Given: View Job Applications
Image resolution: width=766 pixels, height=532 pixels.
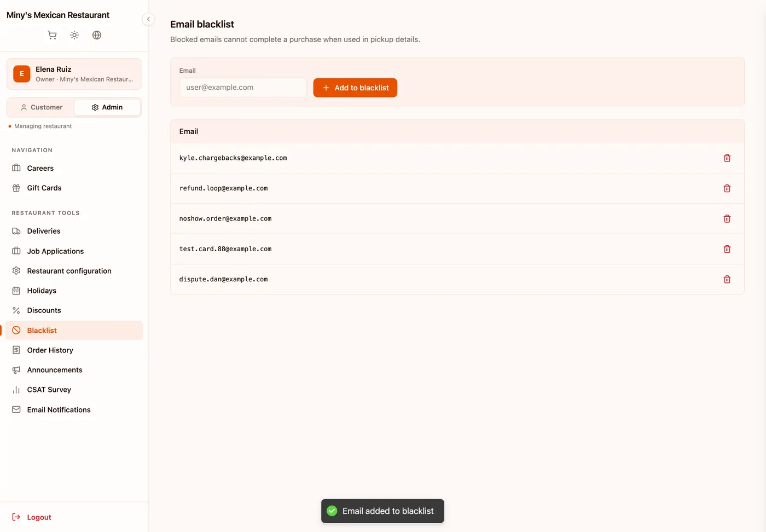Looking at the screenshot, I should click(74, 251).
